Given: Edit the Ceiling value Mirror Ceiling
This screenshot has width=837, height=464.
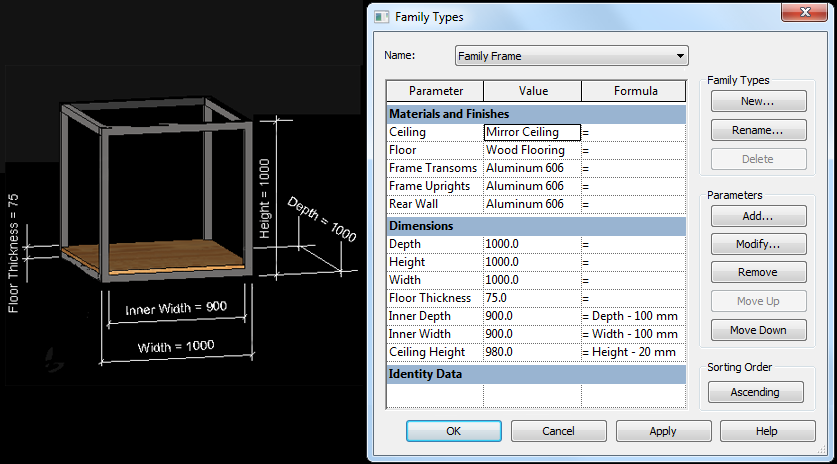Looking at the screenshot, I should (x=532, y=132).
